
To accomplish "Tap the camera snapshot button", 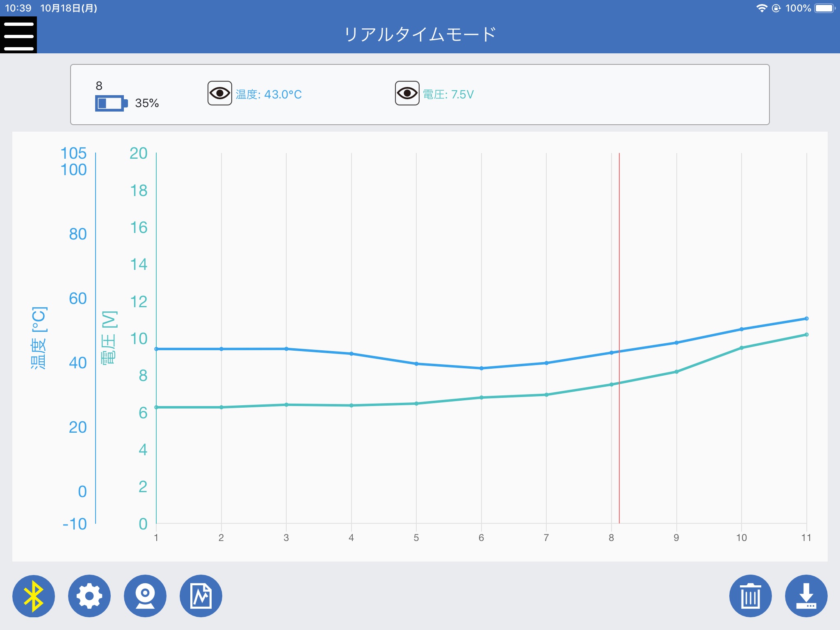I will [x=145, y=596].
